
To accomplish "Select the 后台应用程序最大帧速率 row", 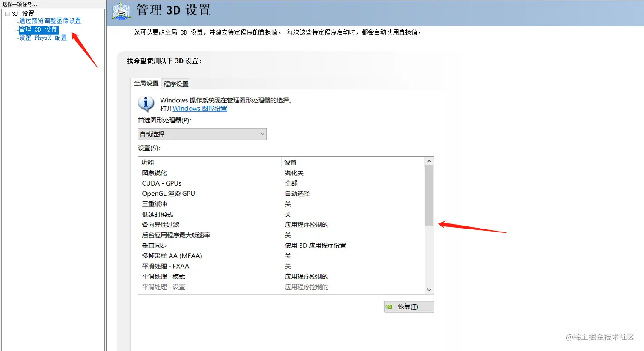I will coord(282,235).
